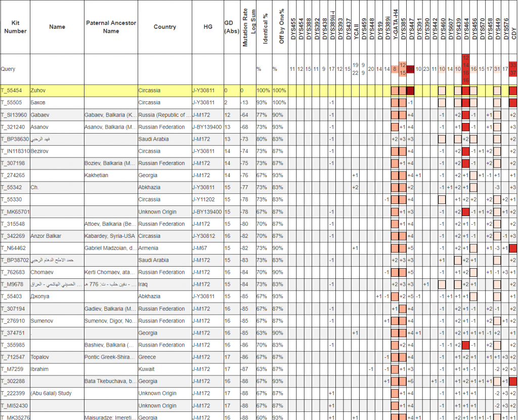This screenshot has height=420, width=518.
Task: Sort by the Paternal Ancestor Name header
Action: [111, 27]
